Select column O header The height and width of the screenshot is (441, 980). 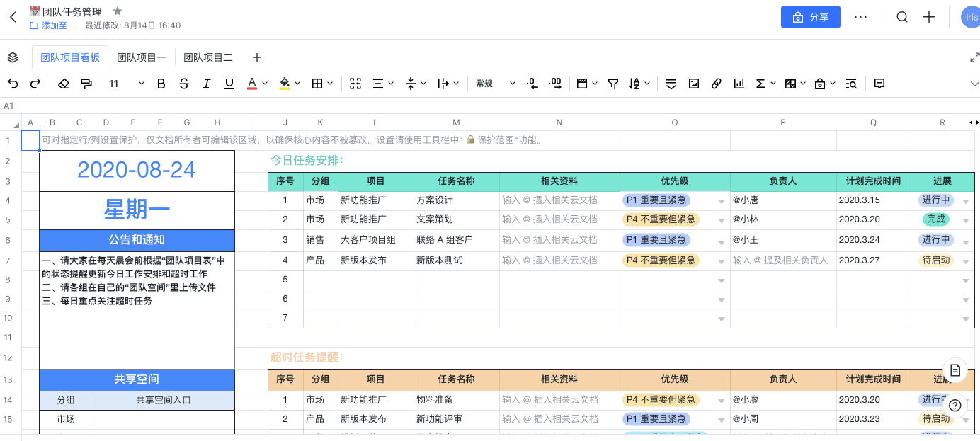click(675, 122)
